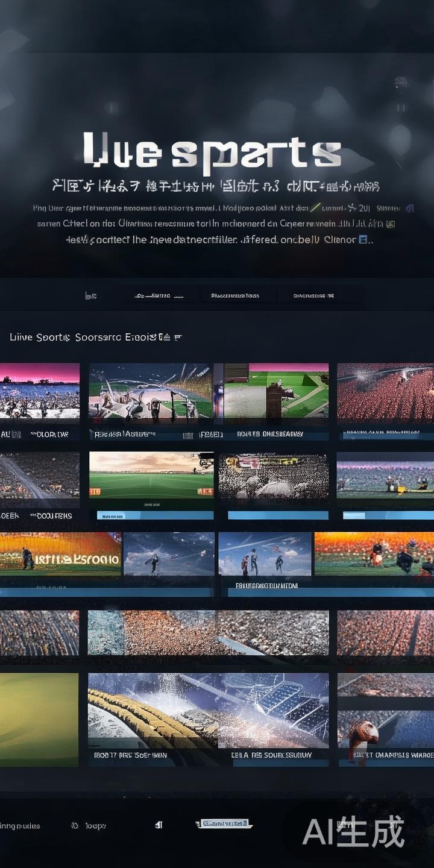This screenshot has width=434, height=868.
Task: Select the green pitch aerial thumbnail in first row
Action: [x=276, y=391]
